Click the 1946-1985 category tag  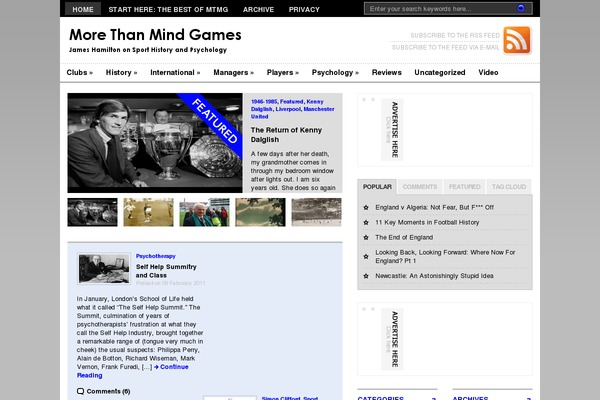(264, 101)
